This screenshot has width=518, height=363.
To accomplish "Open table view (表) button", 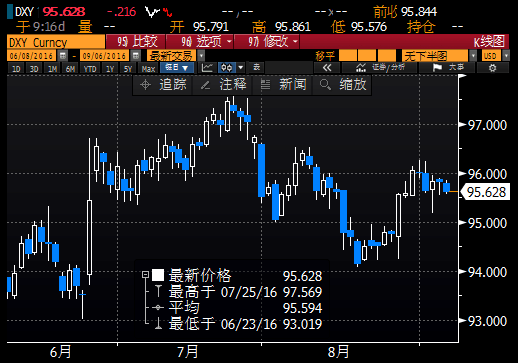I will (x=256, y=68).
